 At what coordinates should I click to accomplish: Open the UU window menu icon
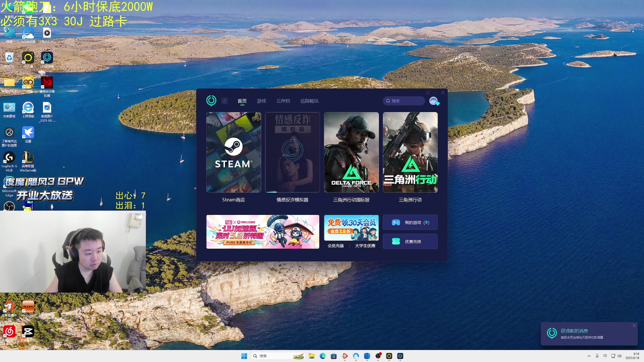click(428, 93)
